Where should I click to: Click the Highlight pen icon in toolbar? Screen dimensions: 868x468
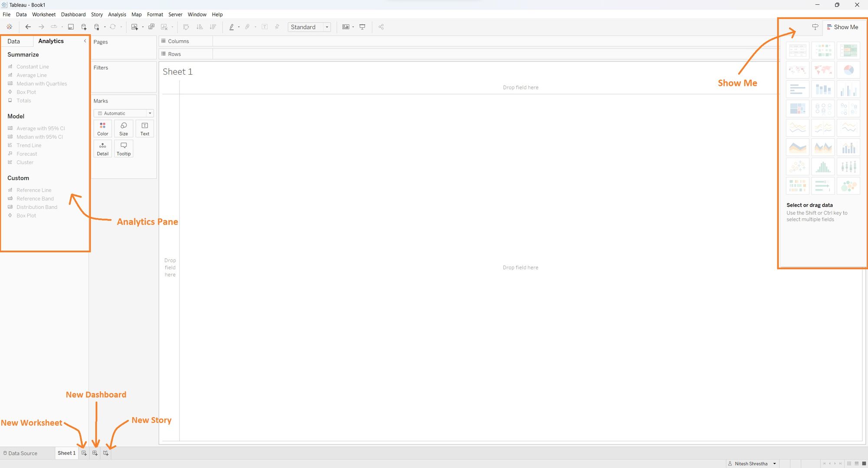click(231, 27)
